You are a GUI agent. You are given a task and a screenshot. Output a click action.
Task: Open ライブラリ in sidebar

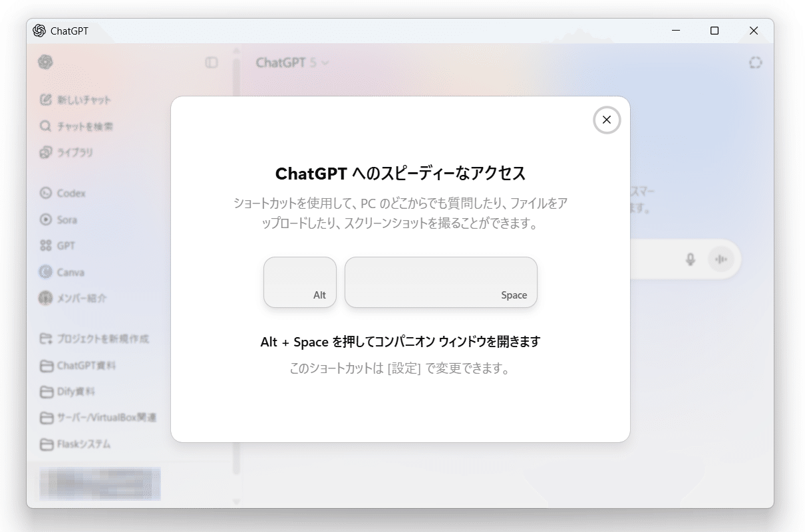pyautogui.click(x=67, y=152)
